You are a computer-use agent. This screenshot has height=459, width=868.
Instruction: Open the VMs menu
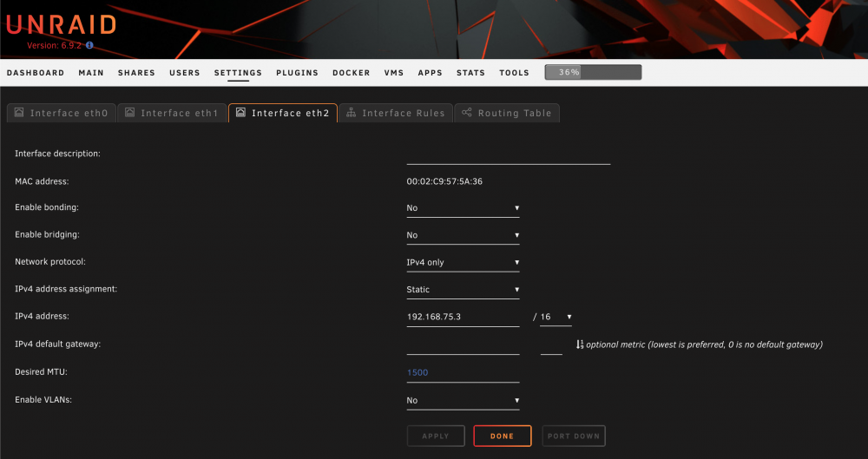point(393,73)
